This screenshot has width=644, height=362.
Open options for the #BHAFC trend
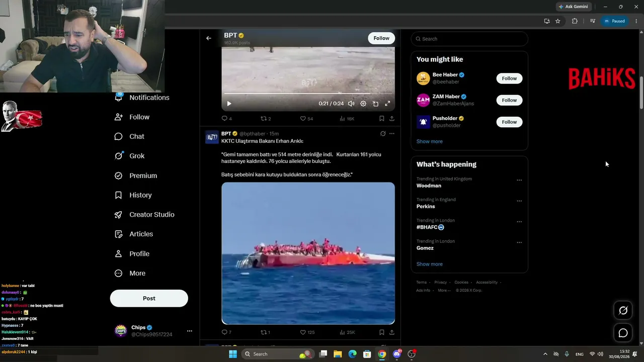pos(519,222)
